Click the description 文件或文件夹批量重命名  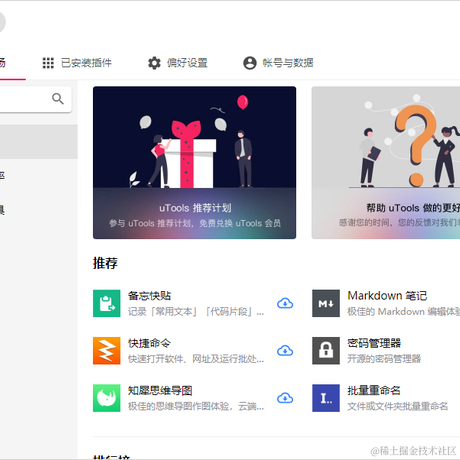pyautogui.click(x=397, y=406)
